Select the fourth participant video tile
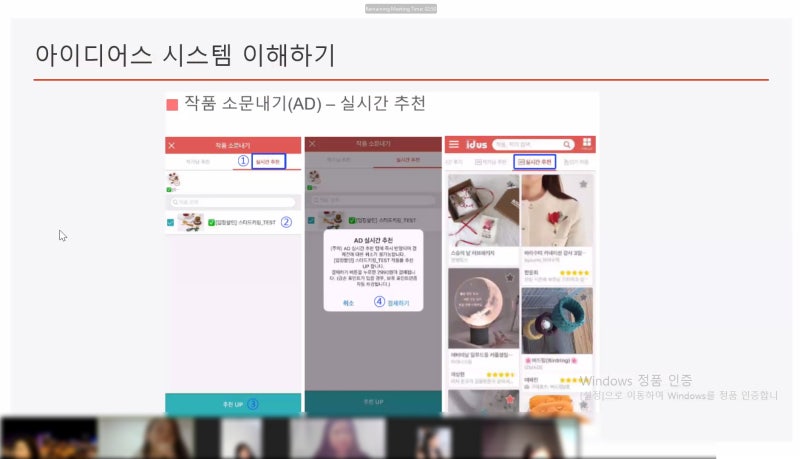The width and height of the screenshot is (800, 459). (338, 438)
